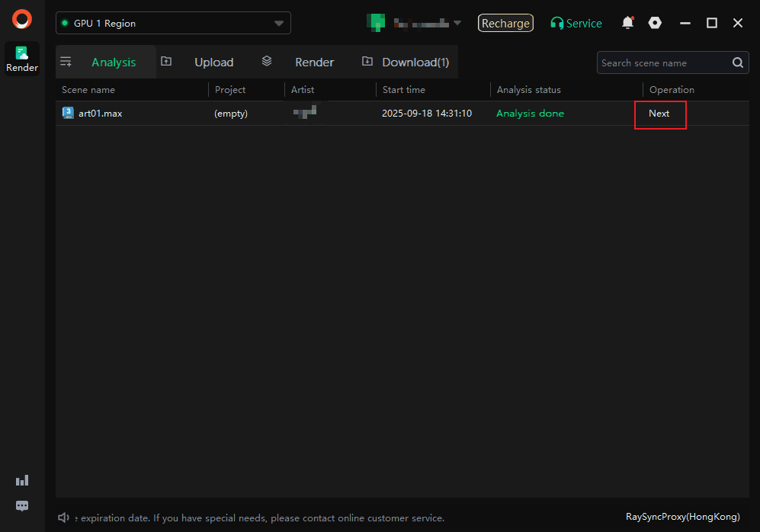
Task: Open the user account dropdown arrow
Action: (x=457, y=23)
